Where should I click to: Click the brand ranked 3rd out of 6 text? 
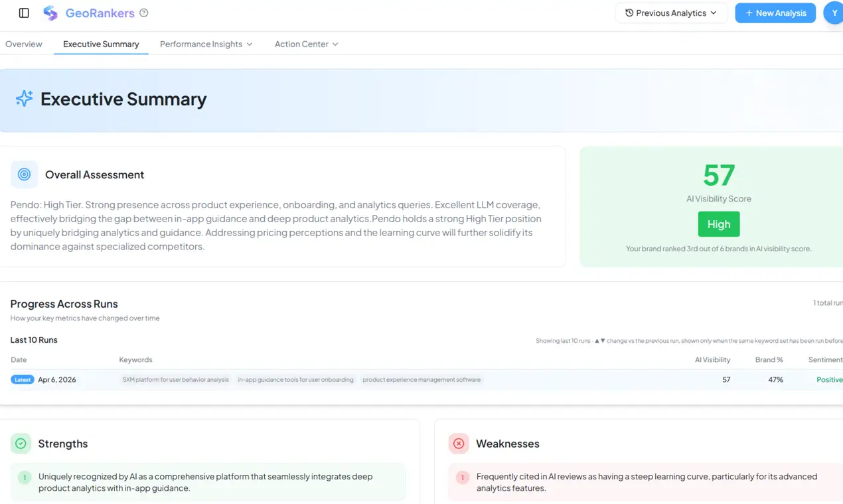(719, 249)
